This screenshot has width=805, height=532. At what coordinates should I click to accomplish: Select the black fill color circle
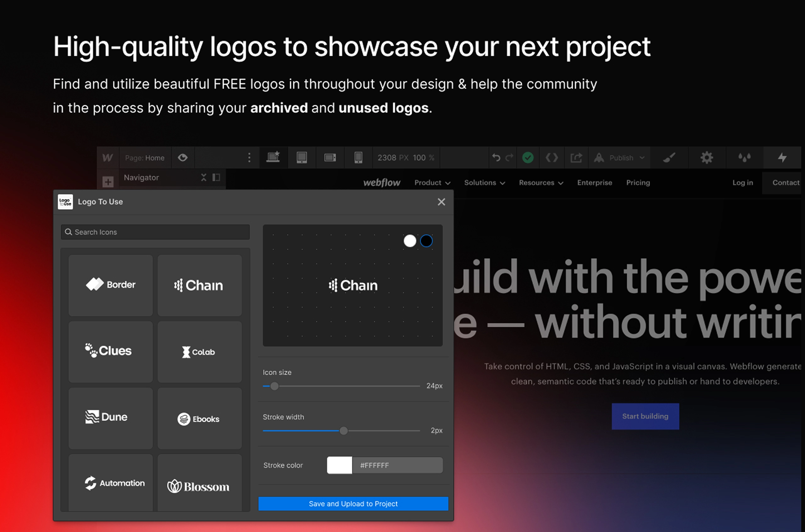tap(426, 241)
